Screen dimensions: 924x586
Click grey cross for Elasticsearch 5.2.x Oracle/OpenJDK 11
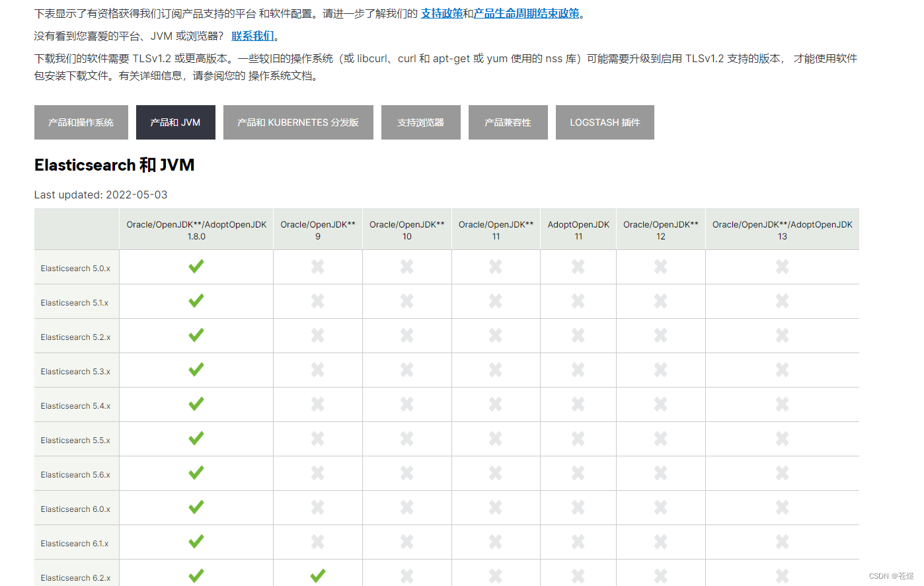496,335
